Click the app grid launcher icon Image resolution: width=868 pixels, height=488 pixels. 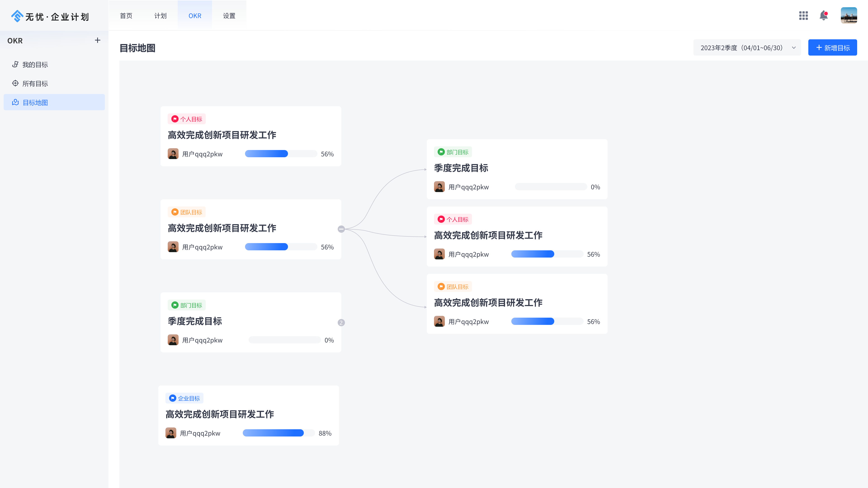(803, 16)
